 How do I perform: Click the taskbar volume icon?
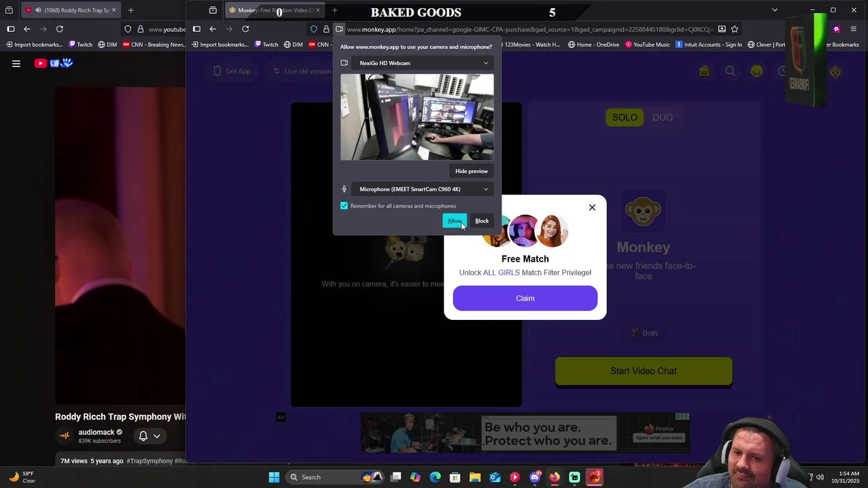point(820,477)
